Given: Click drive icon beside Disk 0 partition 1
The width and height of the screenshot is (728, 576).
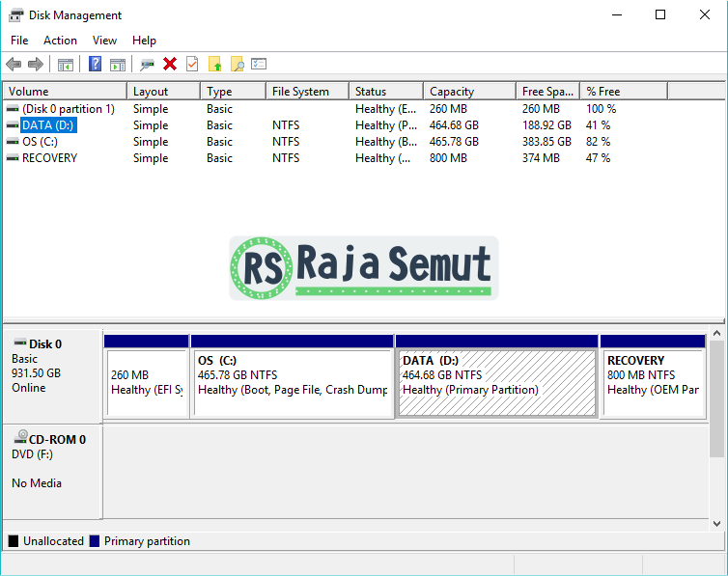Looking at the screenshot, I should pos(13,109).
